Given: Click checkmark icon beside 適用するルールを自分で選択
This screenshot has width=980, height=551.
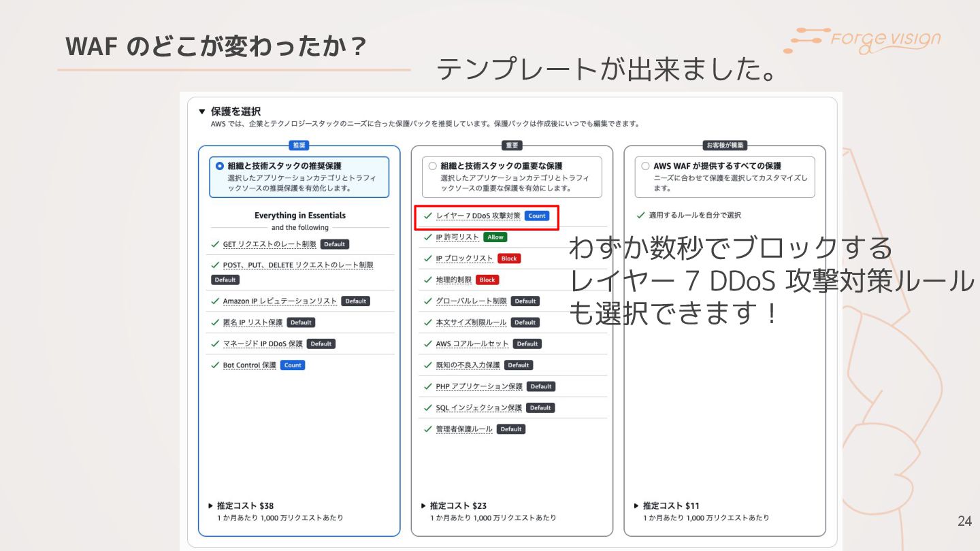Looking at the screenshot, I should pyautogui.click(x=640, y=216).
